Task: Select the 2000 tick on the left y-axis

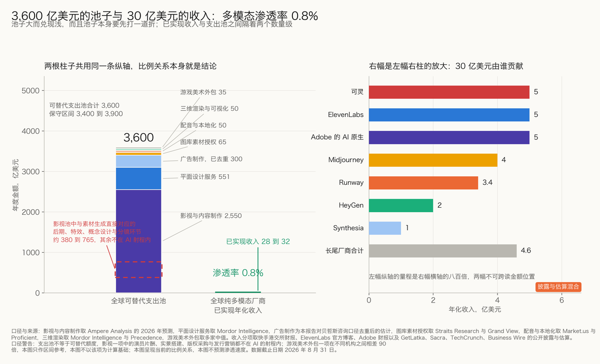Action: point(31,212)
